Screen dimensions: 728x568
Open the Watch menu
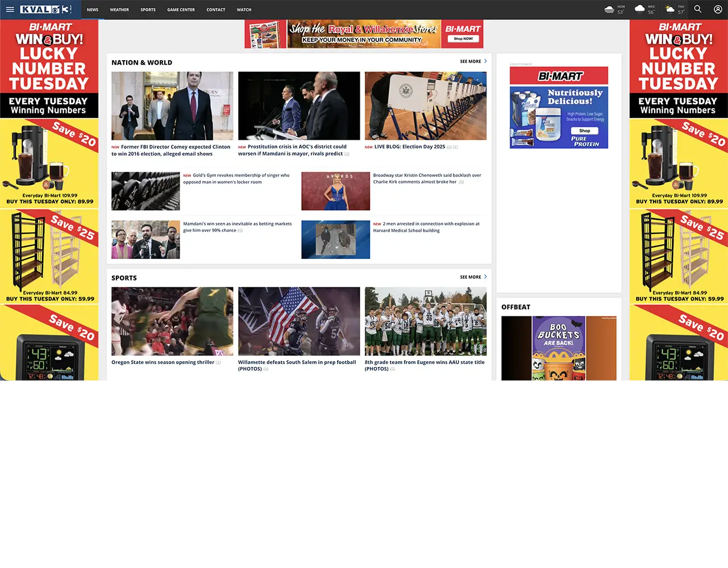tap(244, 10)
